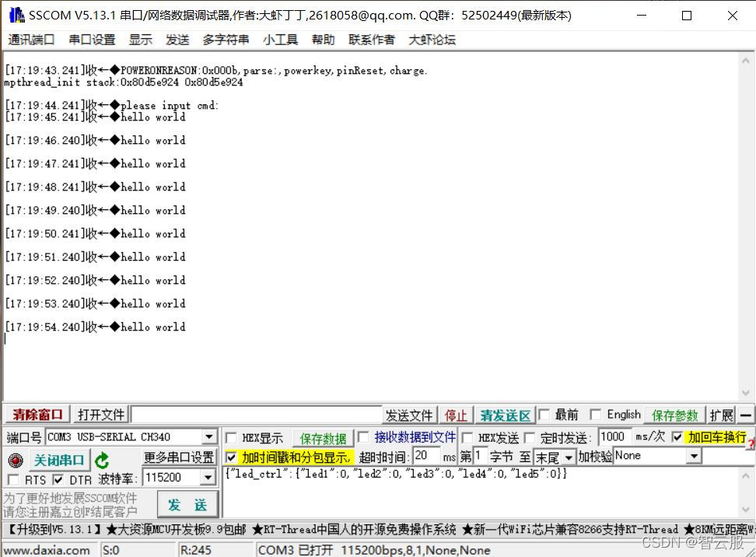Toggle the 接收数据到文件 checkbox
The image size is (756, 557).
tap(363, 437)
